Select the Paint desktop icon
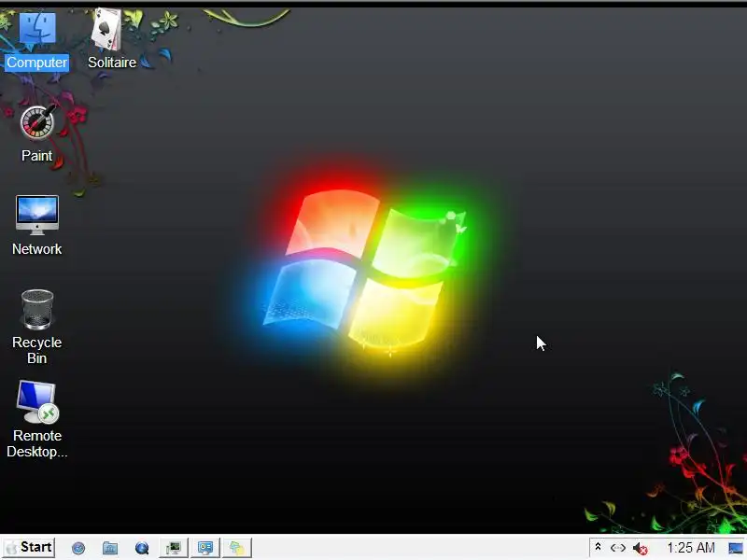The image size is (747, 560). click(x=36, y=133)
